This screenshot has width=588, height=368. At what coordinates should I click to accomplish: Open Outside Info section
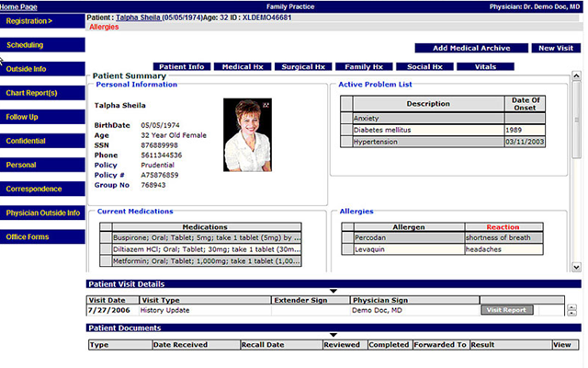pyautogui.click(x=42, y=69)
